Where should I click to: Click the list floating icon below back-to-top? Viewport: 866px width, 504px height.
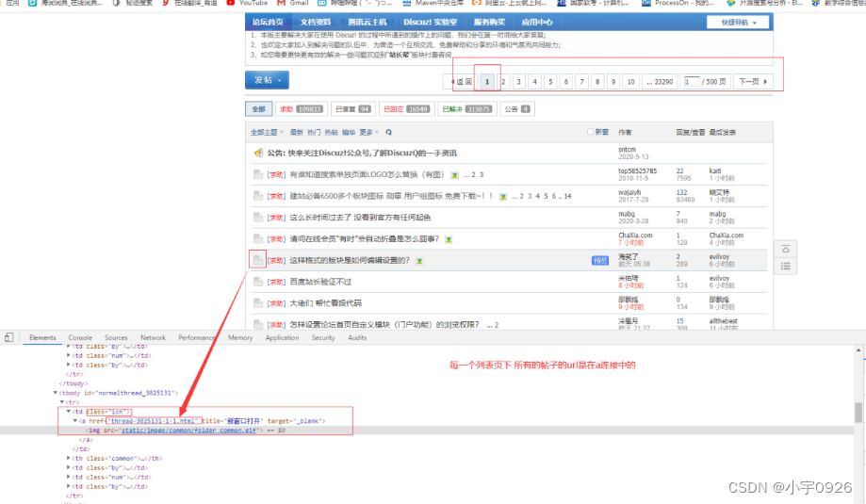pos(785,267)
